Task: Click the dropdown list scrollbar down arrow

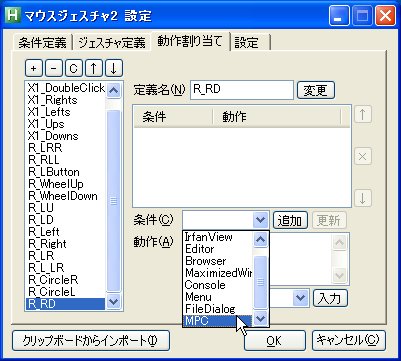Action: coord(260,319)
